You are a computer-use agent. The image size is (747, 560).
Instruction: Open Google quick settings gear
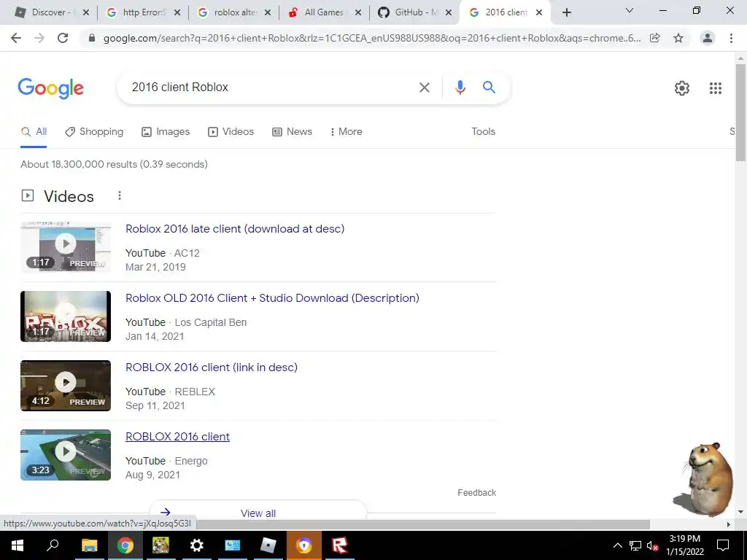click(682, 88)
